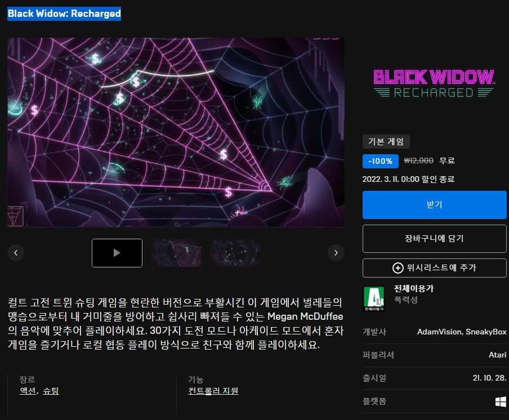Open the 슈팅 genre link
This screenshot has width=509, height=420.
pos(51,391)
